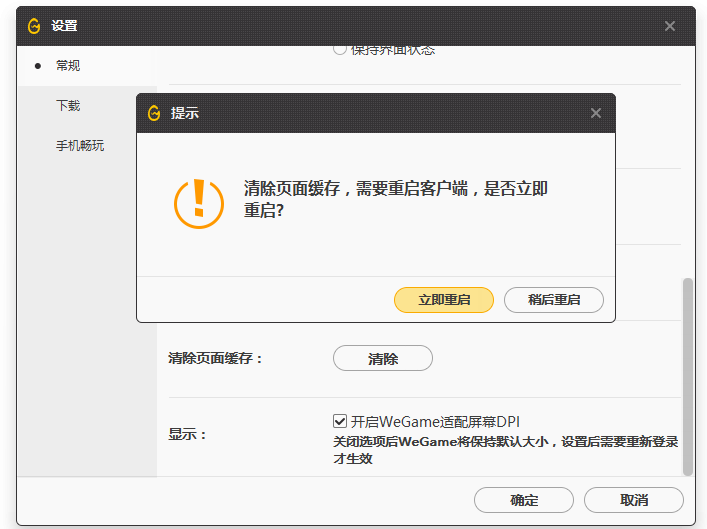Click the 提示 dialog title text
Viewport: 707px width, 529px height.
click(185, 113)
